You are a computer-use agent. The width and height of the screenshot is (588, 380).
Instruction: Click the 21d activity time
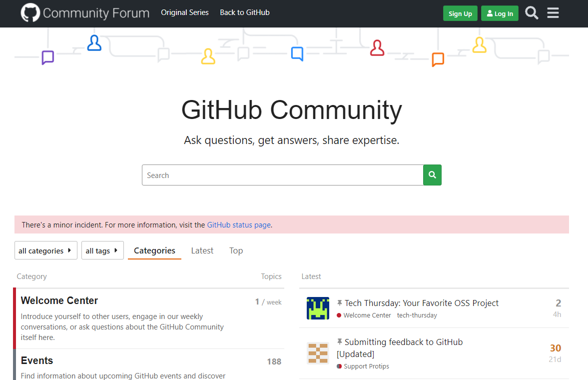pos(555,359)
